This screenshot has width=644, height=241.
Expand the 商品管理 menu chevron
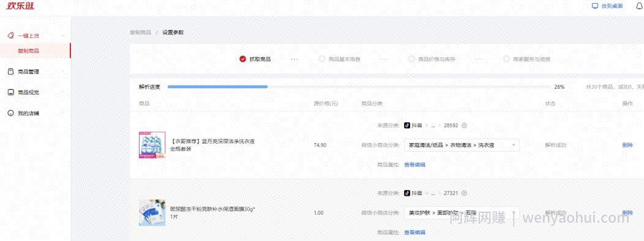(x=63, y=72)
